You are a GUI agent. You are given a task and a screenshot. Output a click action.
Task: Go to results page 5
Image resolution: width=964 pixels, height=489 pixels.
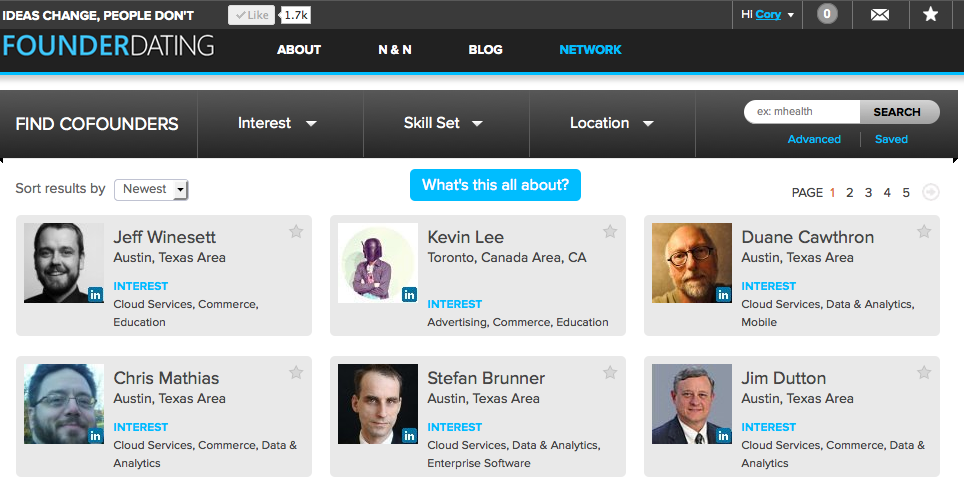tap(906, 193)
